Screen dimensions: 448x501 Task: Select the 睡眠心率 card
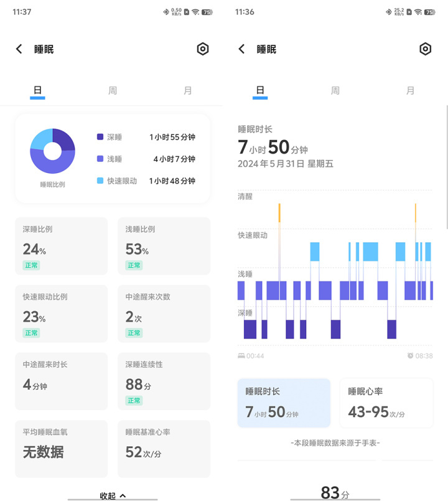coord(386,403)
